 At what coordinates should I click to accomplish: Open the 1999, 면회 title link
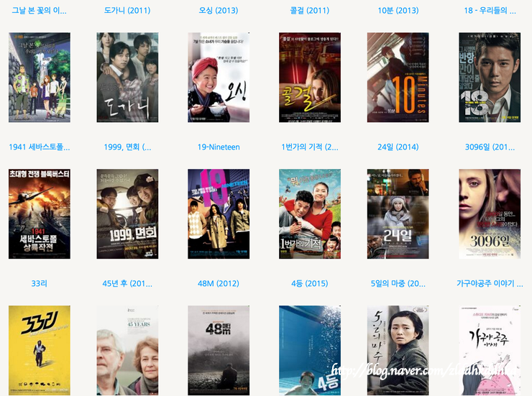point(127,147)
